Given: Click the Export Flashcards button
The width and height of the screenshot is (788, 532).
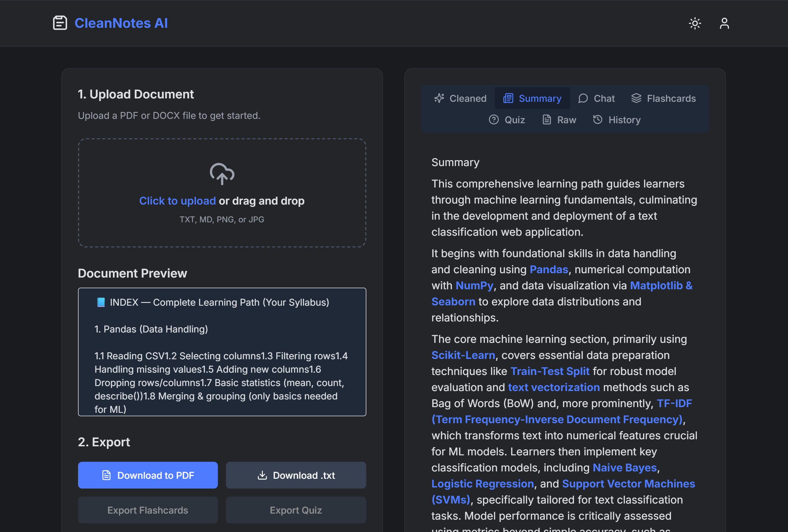Looking at the screenshot, I should (x=147, y=510).
